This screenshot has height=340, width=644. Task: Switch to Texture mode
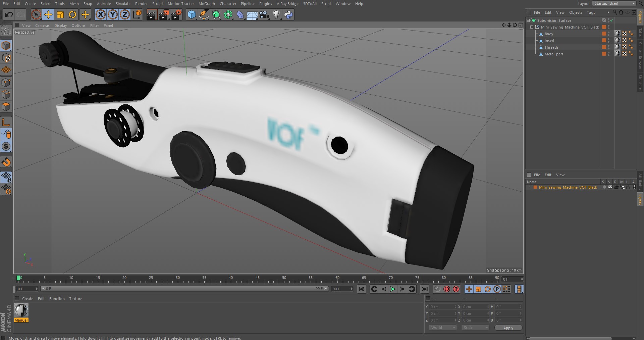coord(6,58)
